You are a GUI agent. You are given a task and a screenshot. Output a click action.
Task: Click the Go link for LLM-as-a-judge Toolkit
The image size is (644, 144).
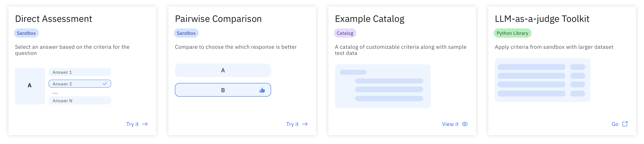click(615, 124)
